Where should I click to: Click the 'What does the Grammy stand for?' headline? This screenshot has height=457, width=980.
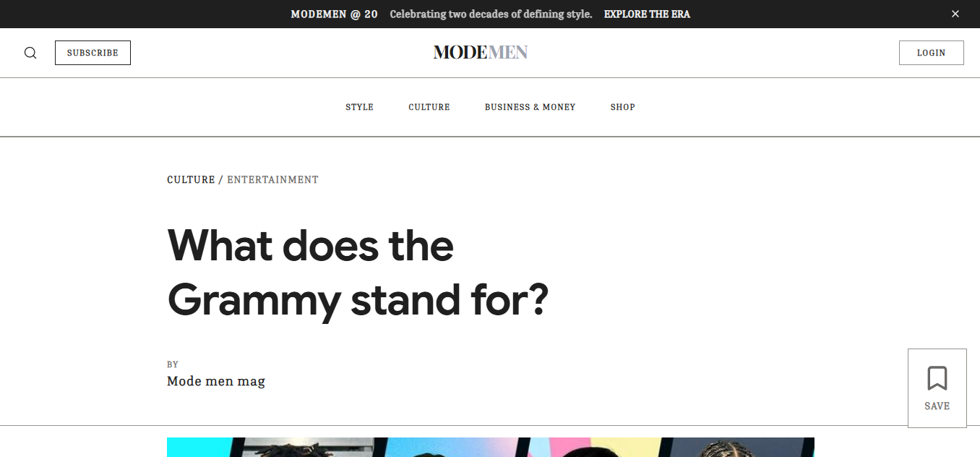[x=358, y=273]
